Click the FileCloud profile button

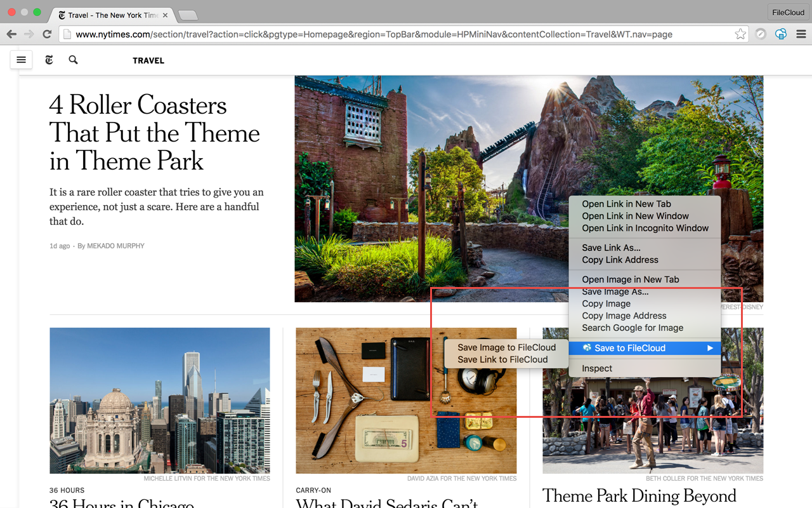tap(788, 13)
